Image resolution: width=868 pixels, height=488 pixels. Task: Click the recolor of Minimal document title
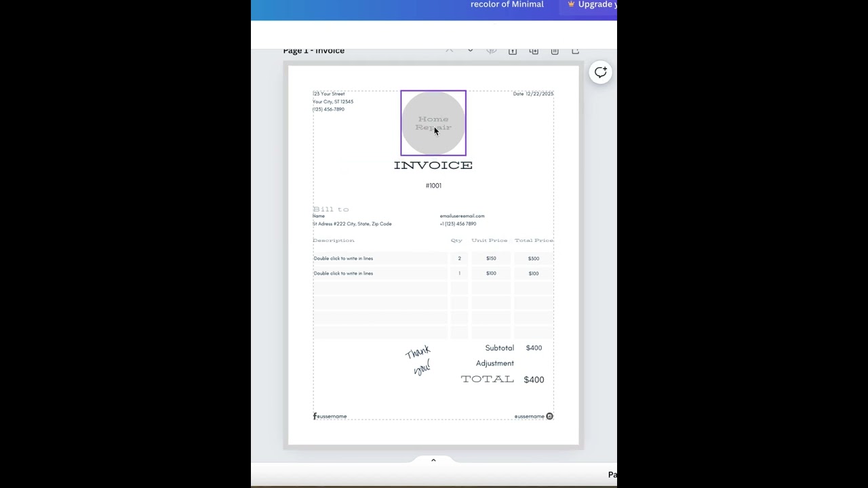point(507,5)
